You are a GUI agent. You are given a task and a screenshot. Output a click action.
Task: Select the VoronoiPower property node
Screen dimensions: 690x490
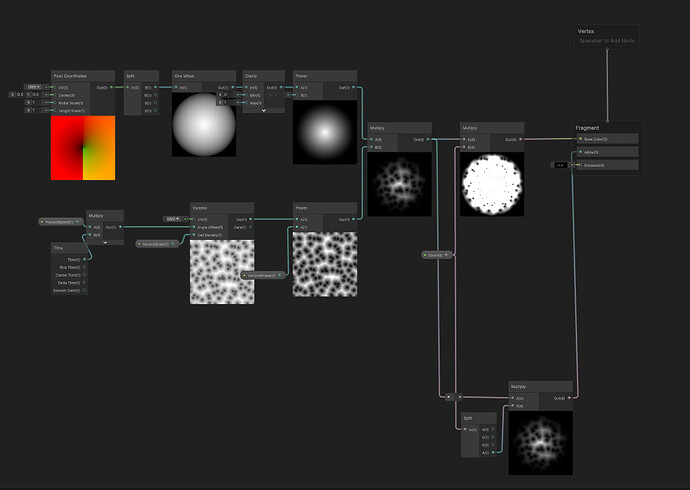pos(263,275)
